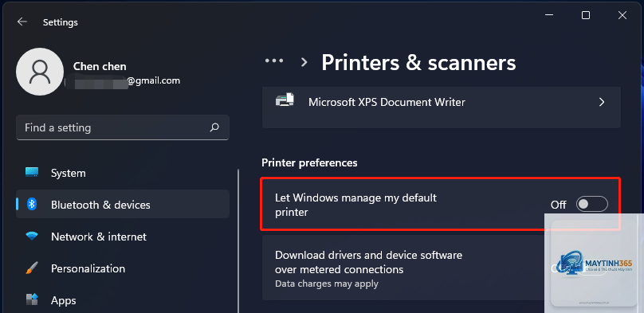Click the Bluetooth icon in the sidebar
The width and height of the screenshot is (644, 313).
click(32, 204)
